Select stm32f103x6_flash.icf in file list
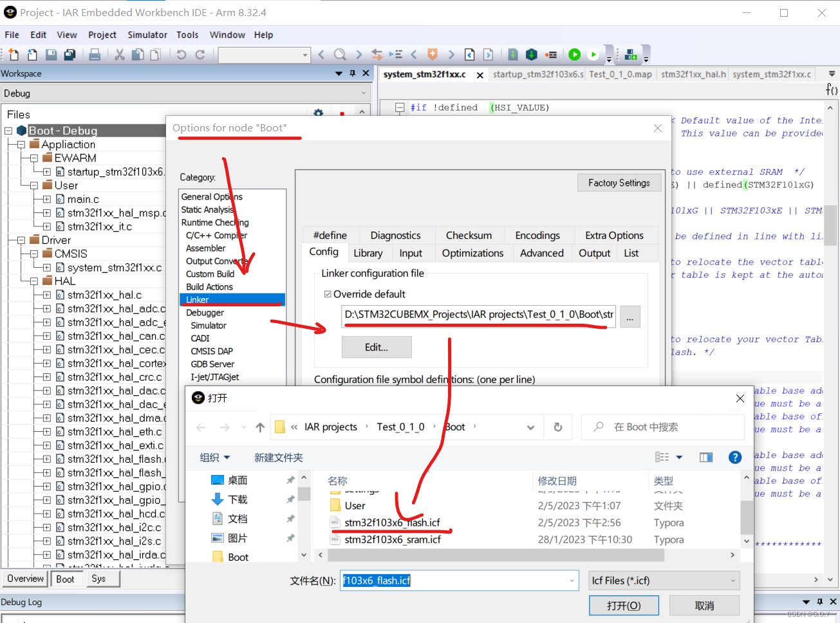This screenshot has width=840, height=623. [392, 523]
